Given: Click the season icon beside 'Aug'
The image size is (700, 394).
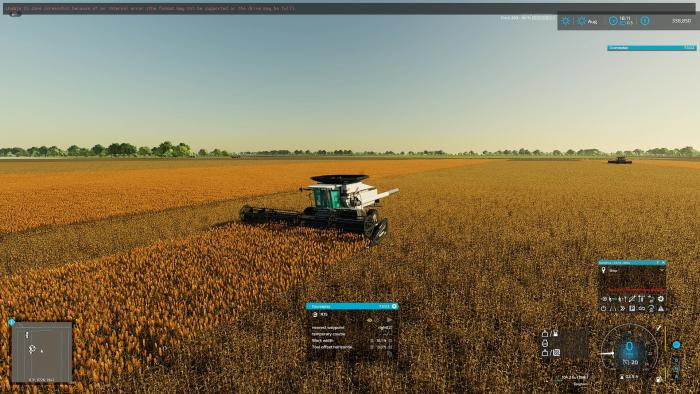Looking at the screenshot, I should coord(581,21).
